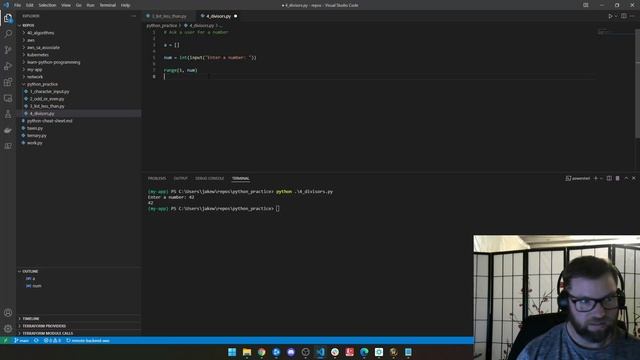This screenshot has height=360, width=640.
Task: Create a new terminal with plus icon
Action: pos(596,178)
